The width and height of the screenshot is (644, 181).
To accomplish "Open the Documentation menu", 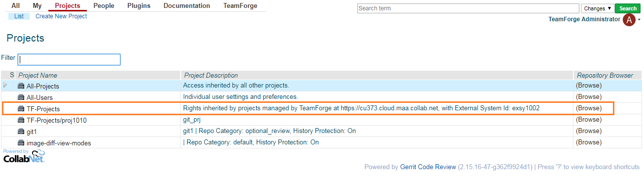I will point(187,6).
